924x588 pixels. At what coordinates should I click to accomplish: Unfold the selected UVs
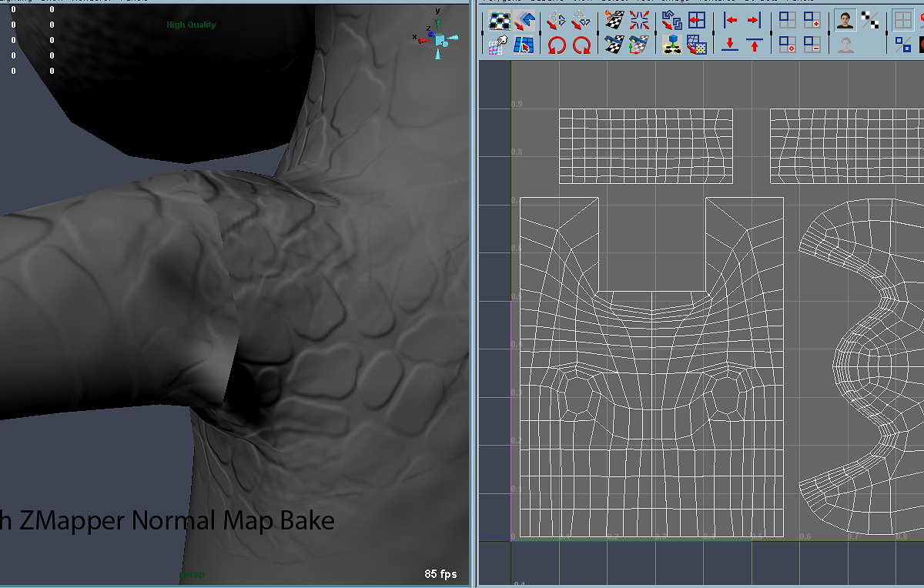pos(671,45)
